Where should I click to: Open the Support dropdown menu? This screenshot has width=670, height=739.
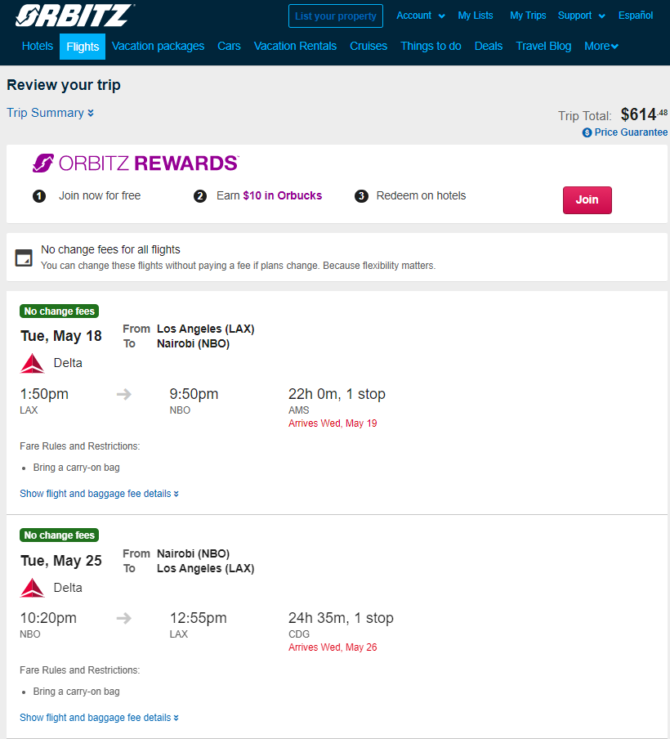coord(581,16)
